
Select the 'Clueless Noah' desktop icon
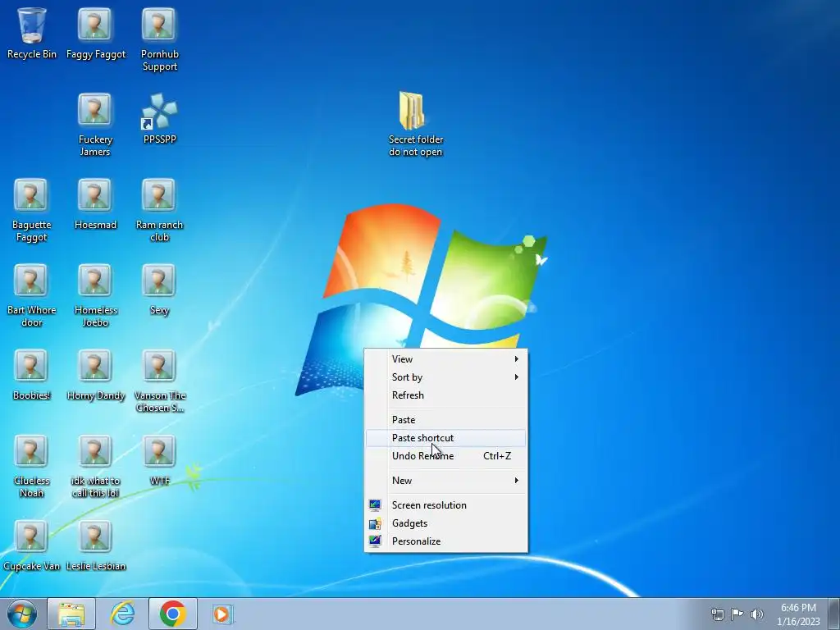(x=31, y=466)
